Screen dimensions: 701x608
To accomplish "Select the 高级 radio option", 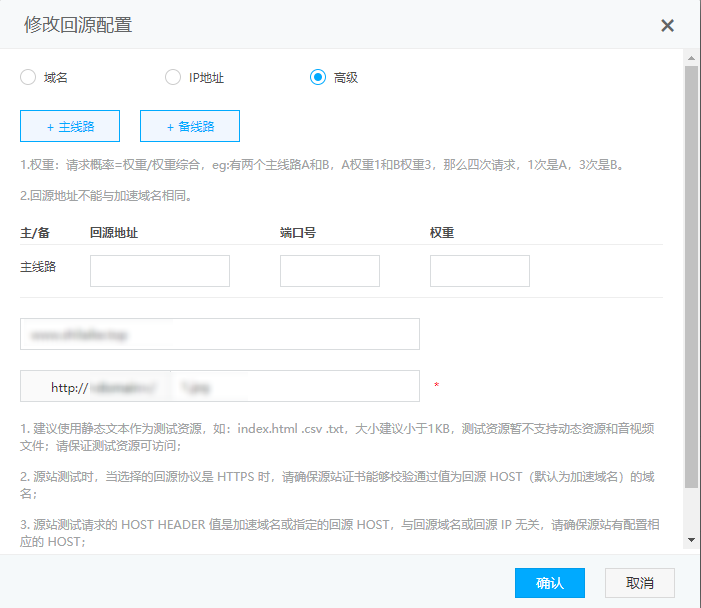I will (x=318, y=77).
